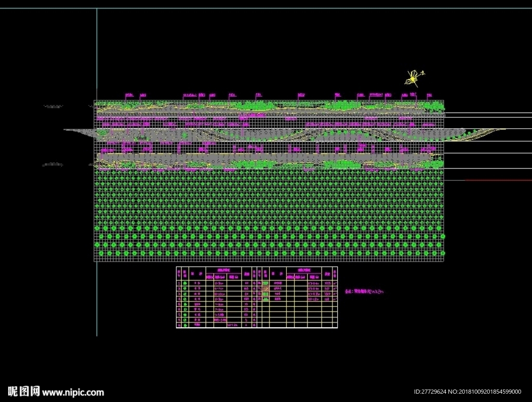The height and width of the screenshot is (402, 532).
Task: Click the short red line segment
Action: tap(498, 180)
